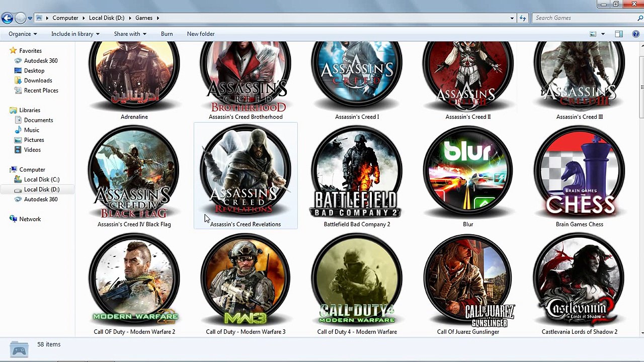Click Call Of Juarez Gunslinger icon

[x=468, y=280]
